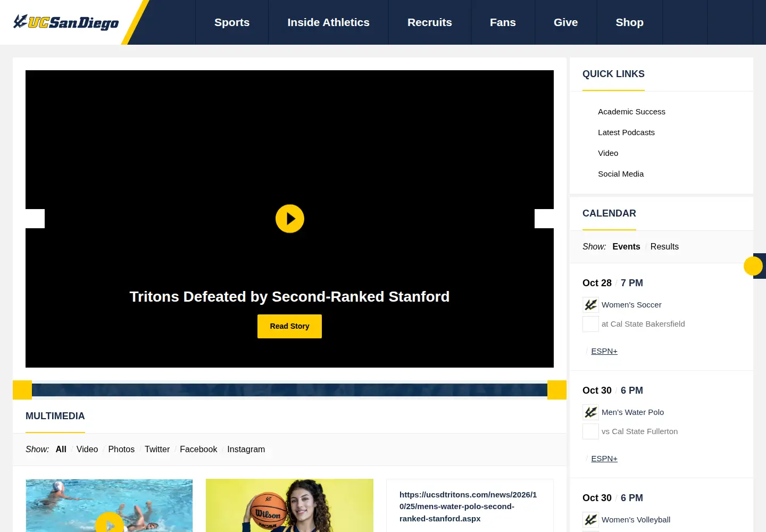Play the featured Stanford story video
The width and height of the screenshot is (766, 532).
pyautogui.click(x=290, y=219)
